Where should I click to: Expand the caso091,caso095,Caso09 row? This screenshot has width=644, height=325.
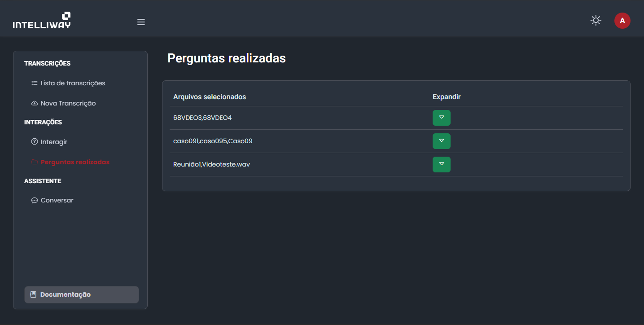pyautogui.click(x=441, y=141)
